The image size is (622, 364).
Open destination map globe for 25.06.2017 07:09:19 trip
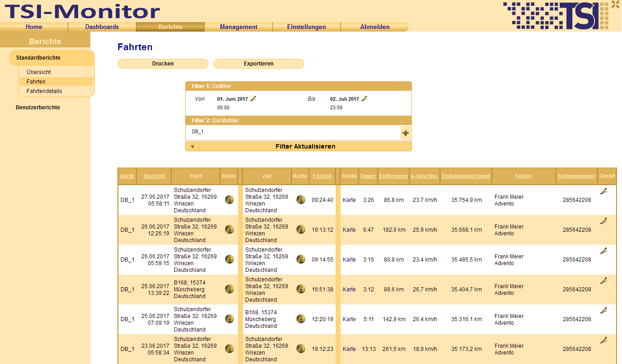point(301,319)
